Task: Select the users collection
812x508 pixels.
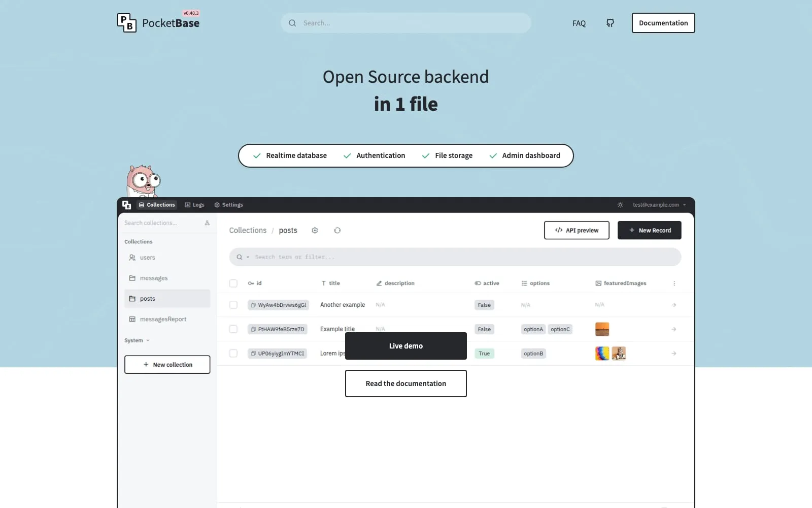Action: [x=167, y=258]
